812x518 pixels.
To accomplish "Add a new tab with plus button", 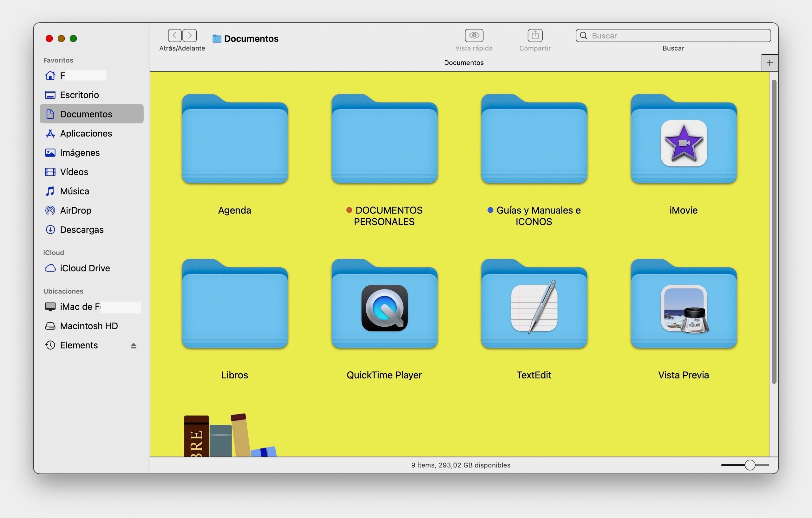I will click(769, 63).
